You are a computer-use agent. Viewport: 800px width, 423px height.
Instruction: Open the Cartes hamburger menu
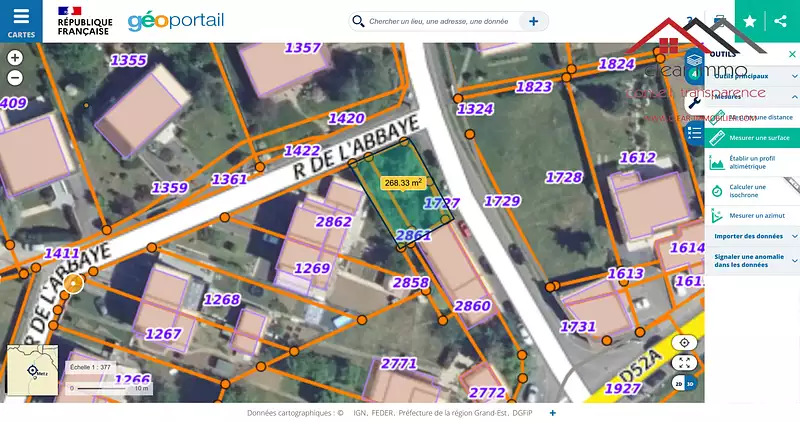(x=21, y=21)
